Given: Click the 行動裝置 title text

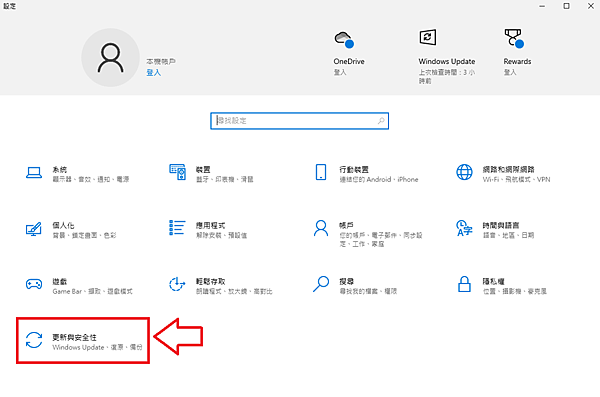Looking at the screenshot, I should coord(354,170).
